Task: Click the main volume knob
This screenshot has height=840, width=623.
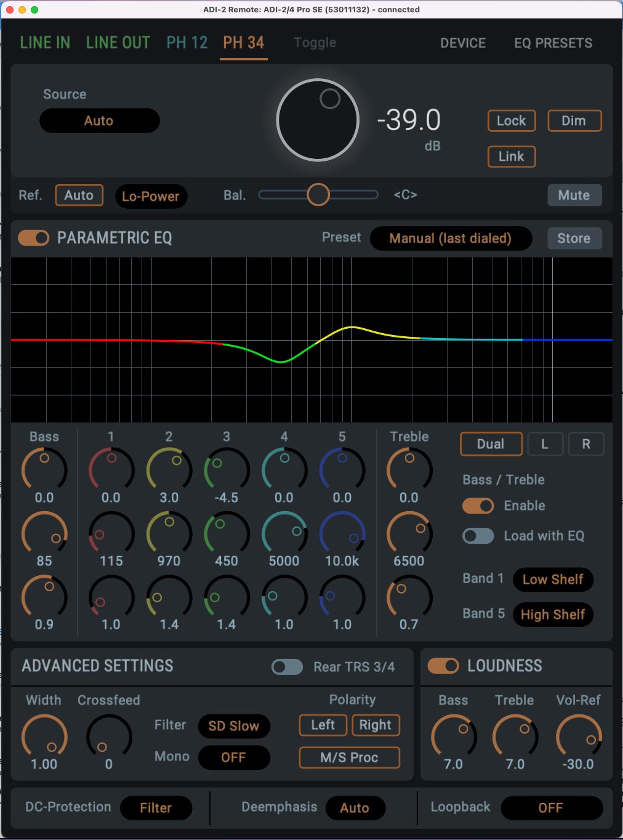Action: pyautogui.click(x=318, y=120)
